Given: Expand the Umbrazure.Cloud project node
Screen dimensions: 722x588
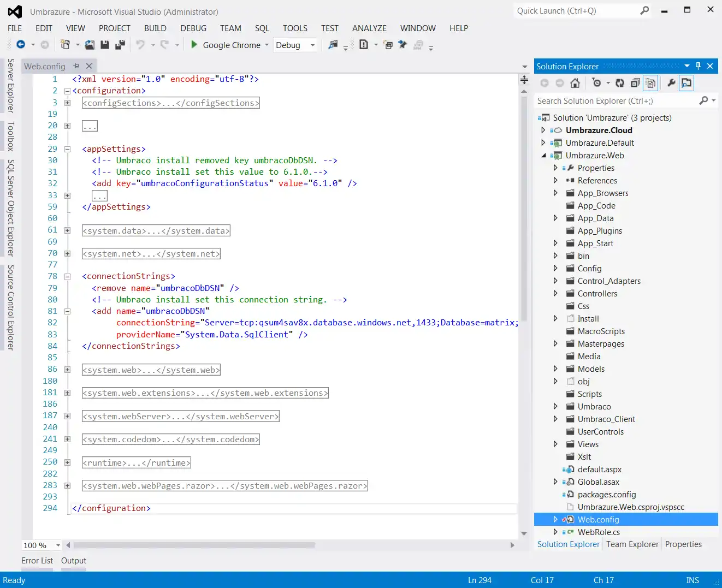Looking at the screenshot, I should [x=543, y=130].
